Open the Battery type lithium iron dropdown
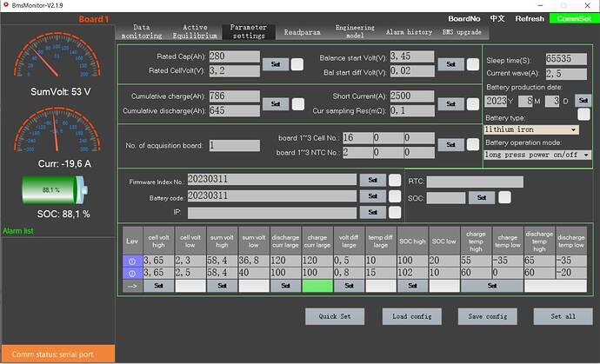 531,129
